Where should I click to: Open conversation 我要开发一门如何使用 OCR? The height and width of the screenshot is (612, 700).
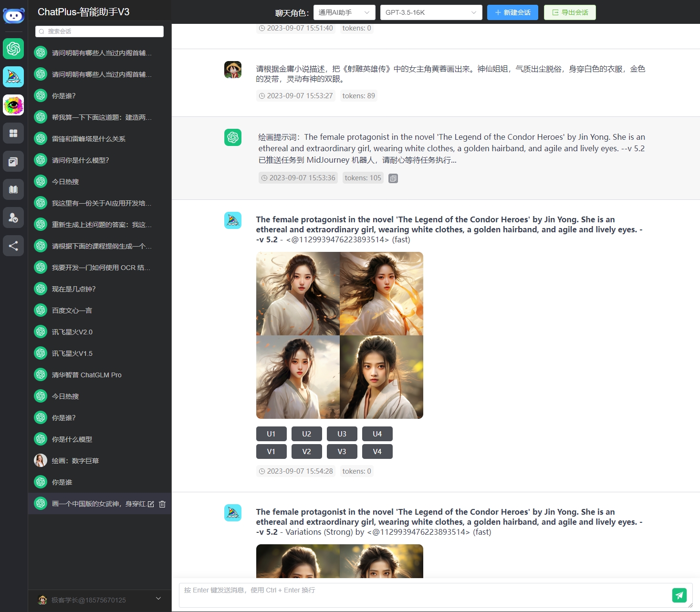[99, 267]
